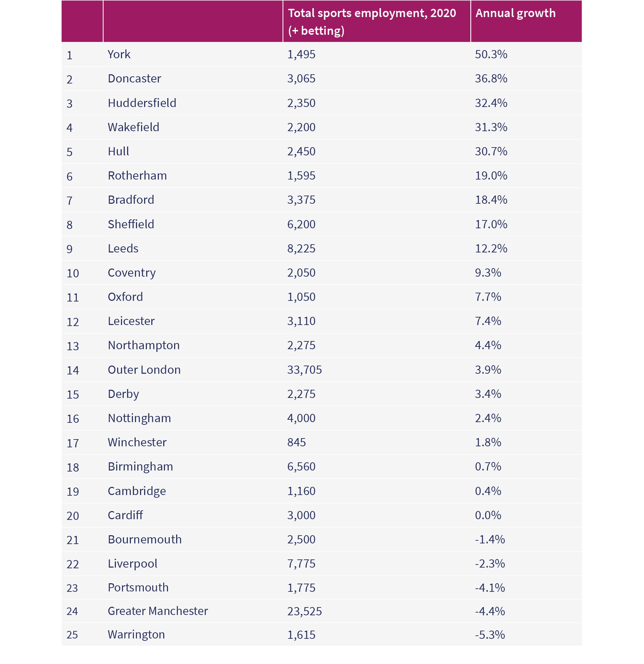Select the York row name
The height and width of the screenshot is (664, 644).
119,54
